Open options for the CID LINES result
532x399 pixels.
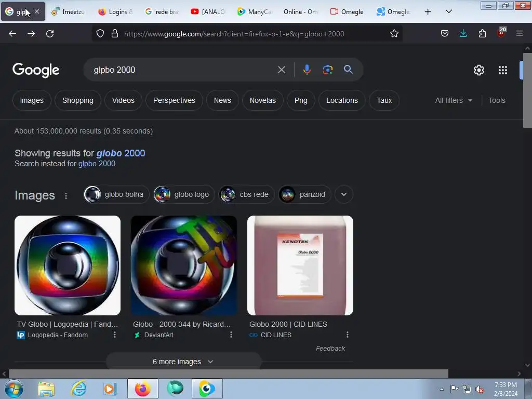[x=348, y=335]
